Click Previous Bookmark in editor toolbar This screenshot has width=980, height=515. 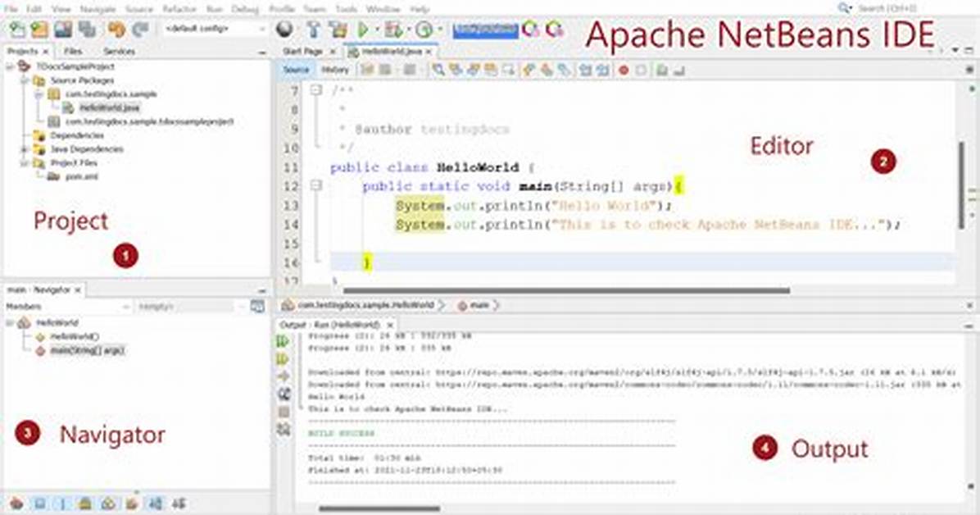(529, 70)
